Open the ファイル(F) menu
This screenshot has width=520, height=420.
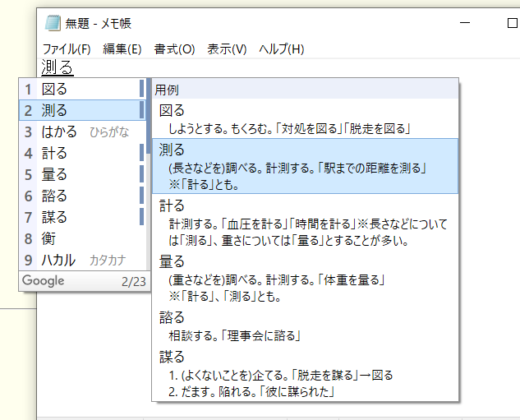[66, 49]
